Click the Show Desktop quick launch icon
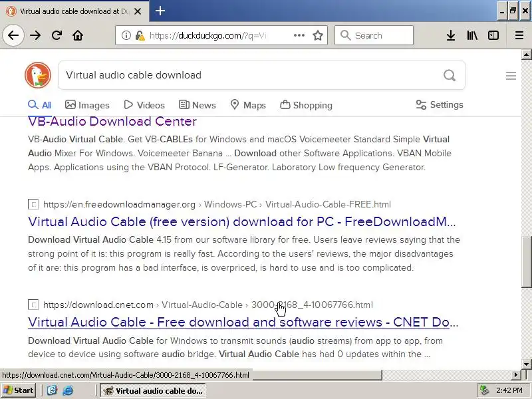Image resolution: width=532 pixels, height=399 pixels. pos(52,390)
